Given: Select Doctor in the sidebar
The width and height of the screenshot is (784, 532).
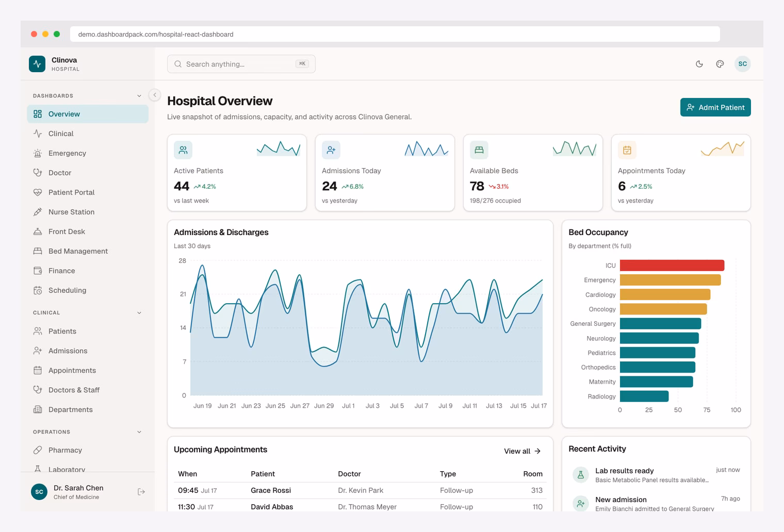Looking at the screenshot, I should coord(88,173).
